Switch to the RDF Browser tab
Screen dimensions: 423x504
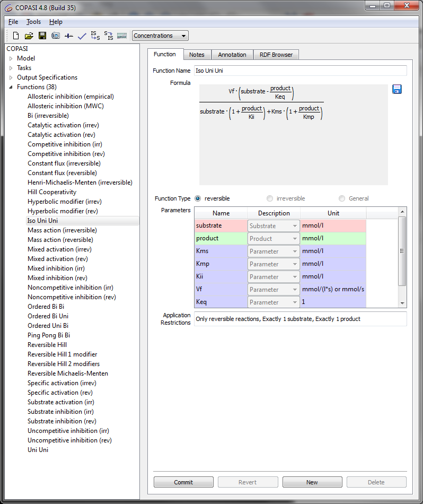[276, 55]
